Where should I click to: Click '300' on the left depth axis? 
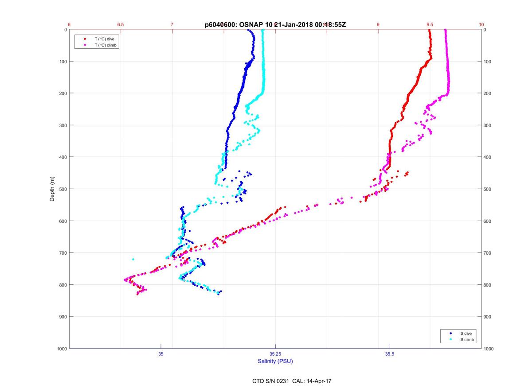click(63, 125)
